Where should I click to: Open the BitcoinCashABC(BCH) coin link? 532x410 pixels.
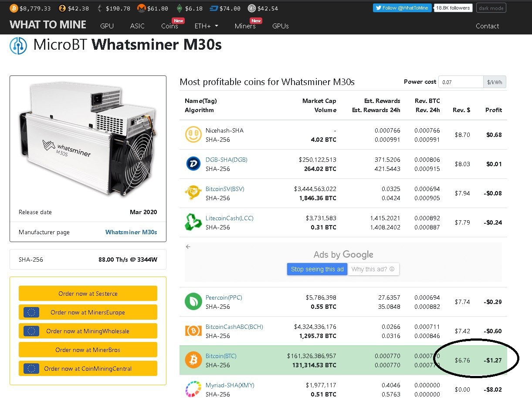click(234, 327)
